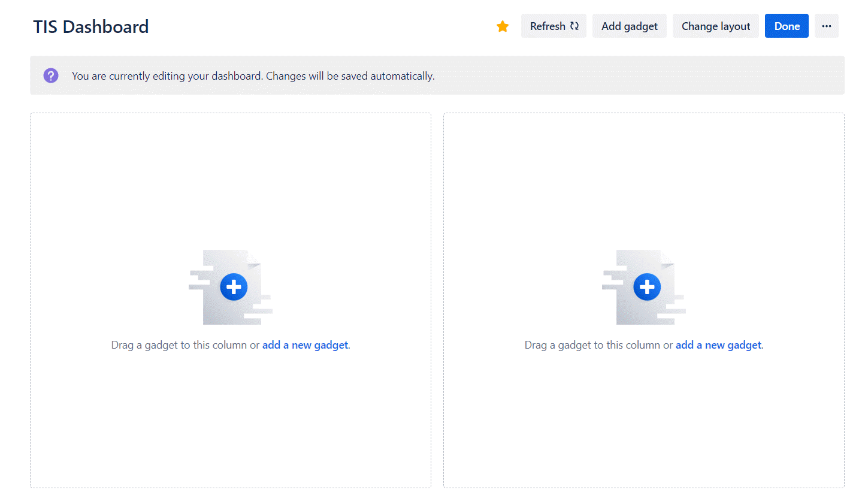Click empty space in left gadget column
868x499 pixels.
tap(231, 180)
